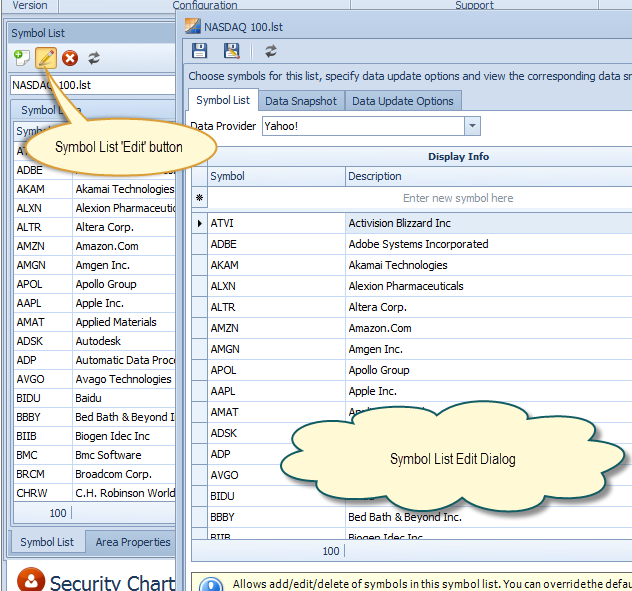
Task: Click refresh icon in NASDAQ 100.lst dialog
Action: (x=271, y=51)
